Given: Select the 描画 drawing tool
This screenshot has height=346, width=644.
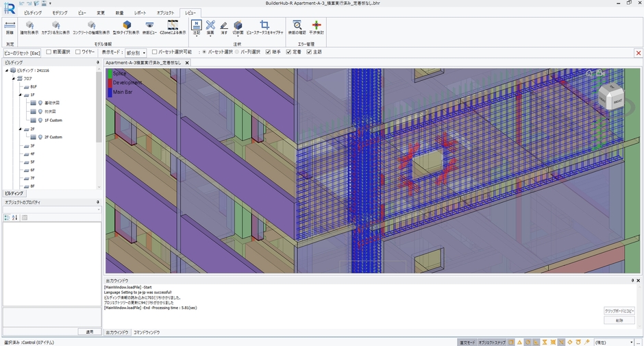Looking at the screenshot, I should 210,27.
